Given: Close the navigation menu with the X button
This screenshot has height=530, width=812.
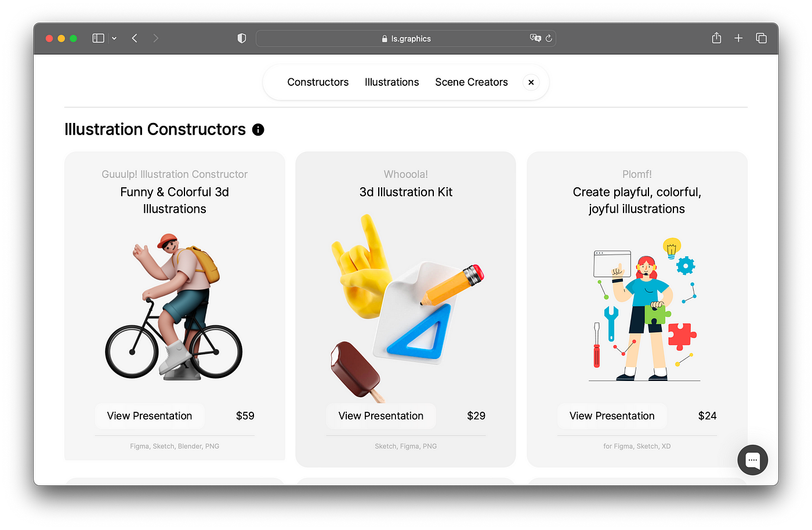Looking at the screenshot, I should tap(531, 82).
